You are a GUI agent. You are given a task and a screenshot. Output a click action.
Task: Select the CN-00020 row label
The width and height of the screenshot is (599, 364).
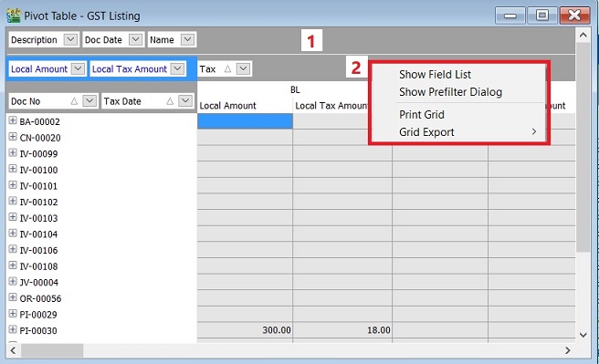point(40,138)
